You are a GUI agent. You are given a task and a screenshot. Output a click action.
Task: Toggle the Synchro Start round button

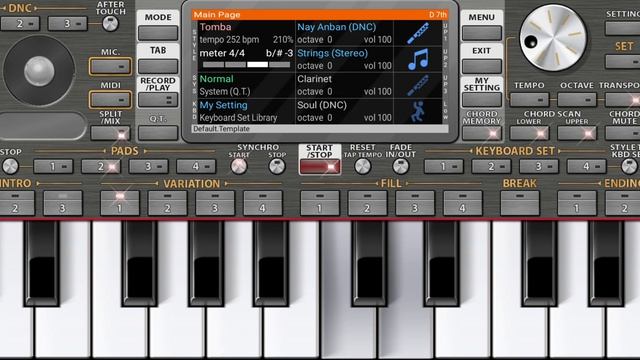[x=239, y=166]
